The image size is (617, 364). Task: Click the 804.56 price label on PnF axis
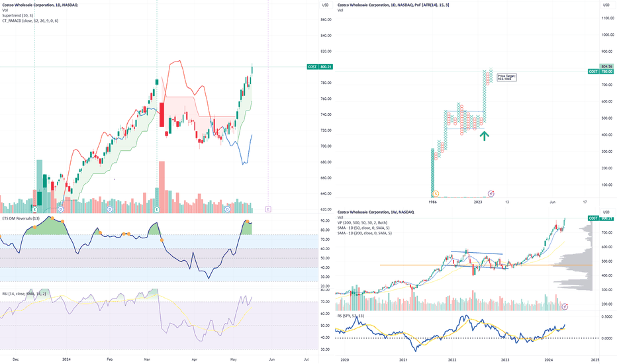pos(606,66)
